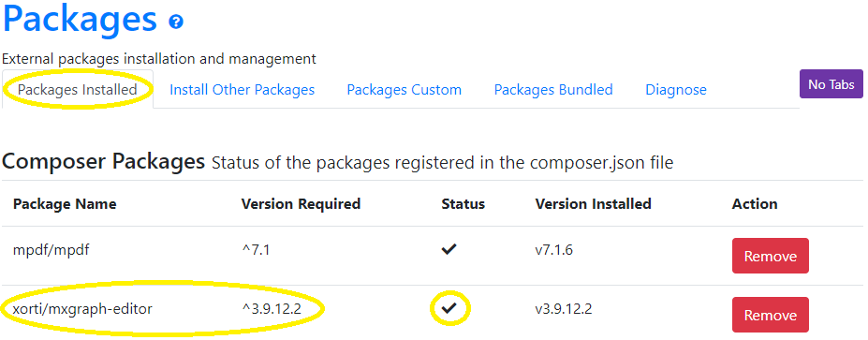Remove the mpdf/mpdf package
The width and height of the screenshot is (868, 340).
pyautogui.click(x=770, y=257)
